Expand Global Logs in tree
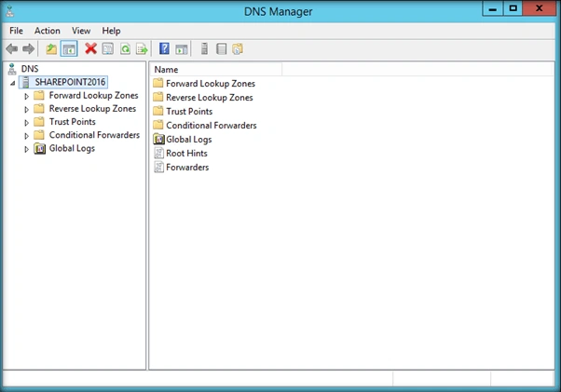 coord(26,149)
